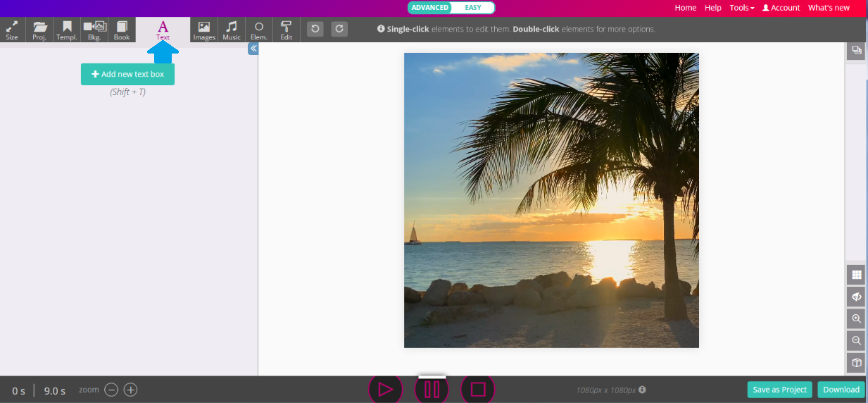Open the Account menu
The width and height of the screenshot is (868, 403).
point(781,8)
